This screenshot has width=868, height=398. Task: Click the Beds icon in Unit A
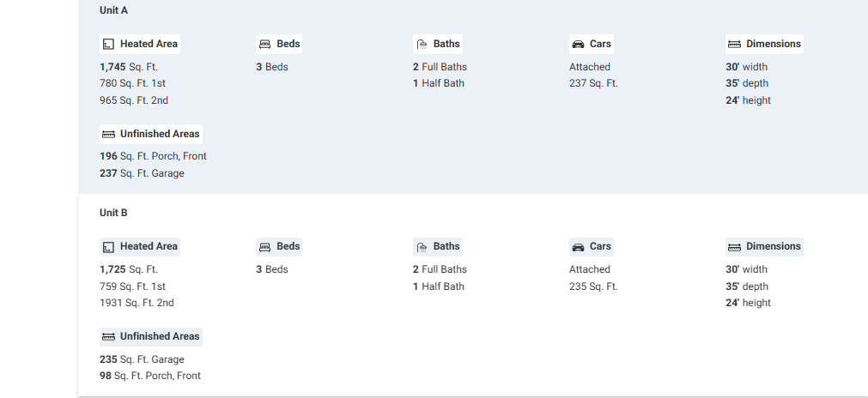coord(264,45)
